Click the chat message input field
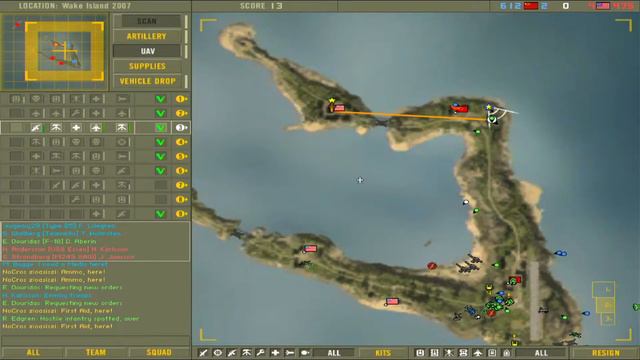Viewport: 640px width, 360px height. [96, 340]
